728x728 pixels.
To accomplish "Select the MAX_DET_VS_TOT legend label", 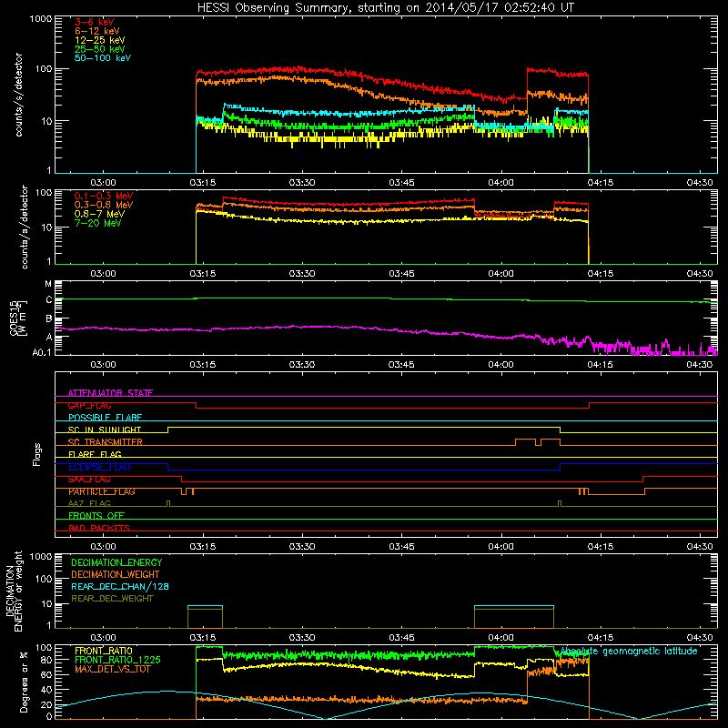I will coord(112,669).
